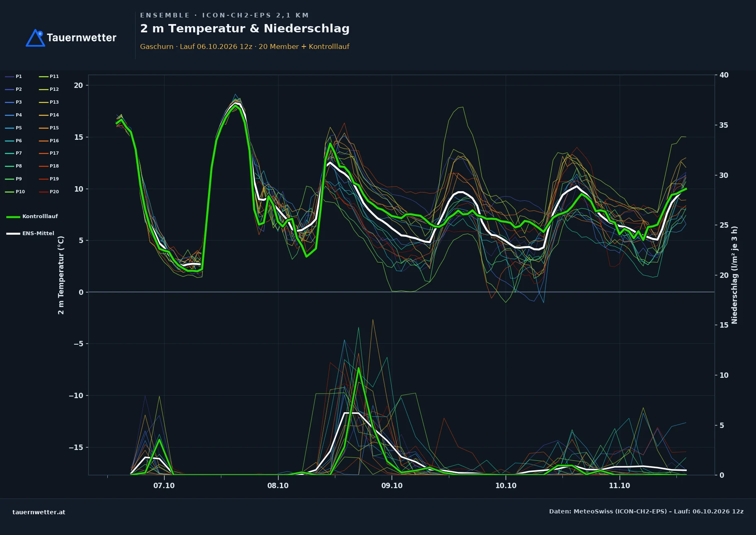The height and width of the screenshot is (535, 756).
Task: Select the P11 legend entry
Action: tap(49, 76)
